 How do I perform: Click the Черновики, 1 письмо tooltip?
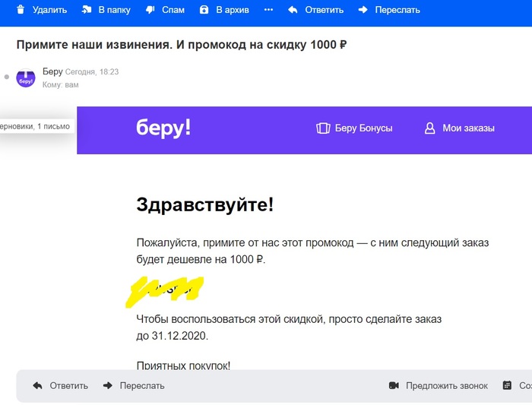pos(36,126)
